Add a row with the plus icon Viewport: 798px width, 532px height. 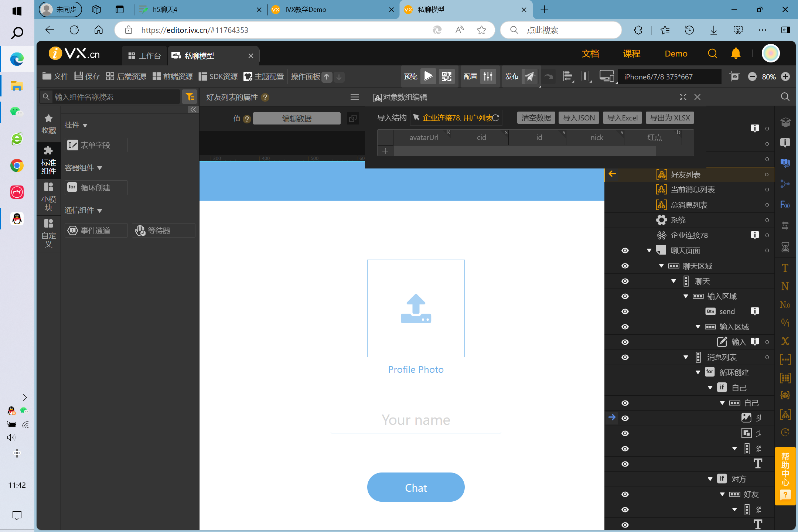(x=385, y=151)
